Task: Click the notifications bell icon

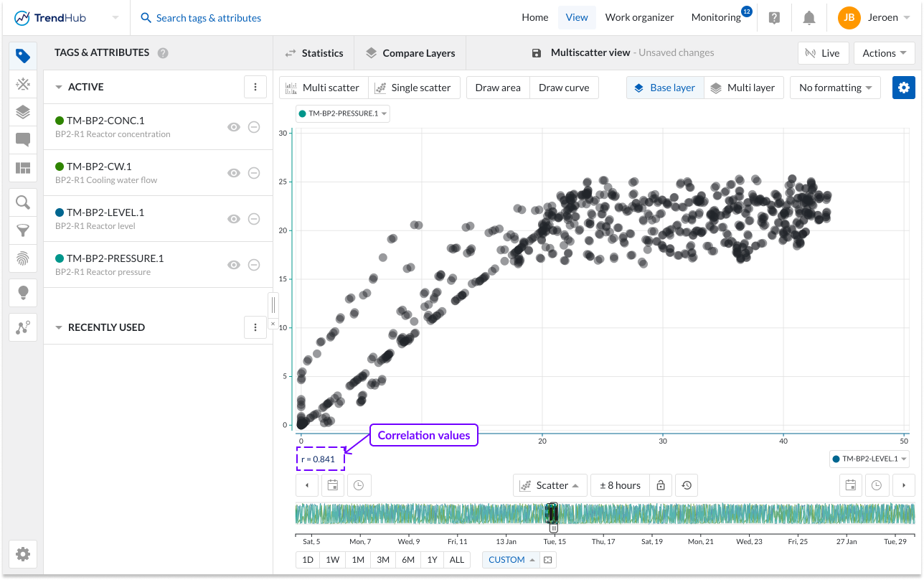Action: 808,18
